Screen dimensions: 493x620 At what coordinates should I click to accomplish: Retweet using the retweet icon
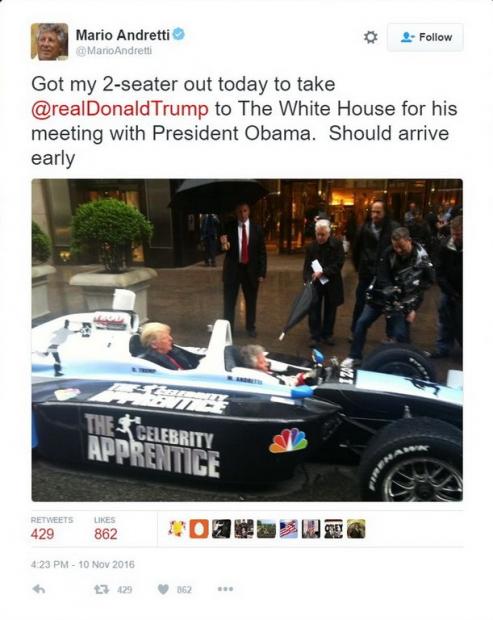[100, 590]
